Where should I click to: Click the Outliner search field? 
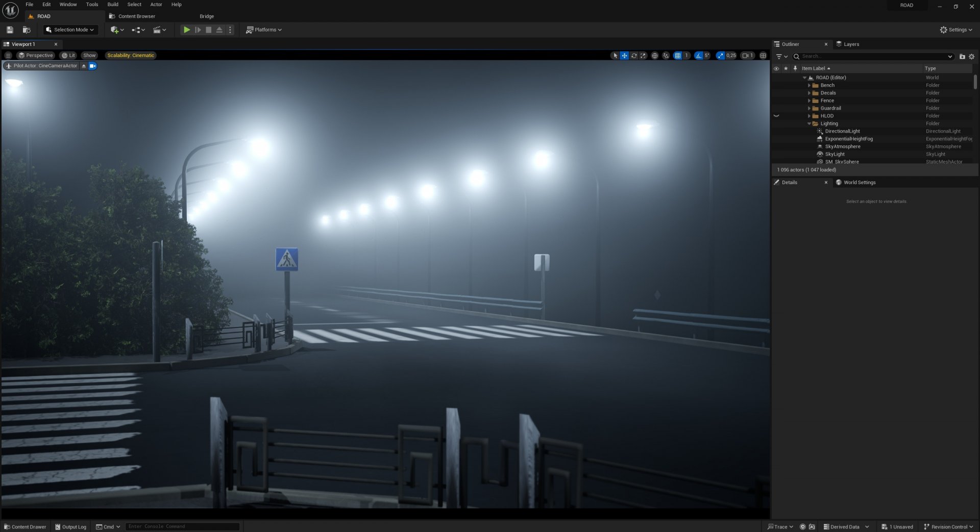coord(873,57)
